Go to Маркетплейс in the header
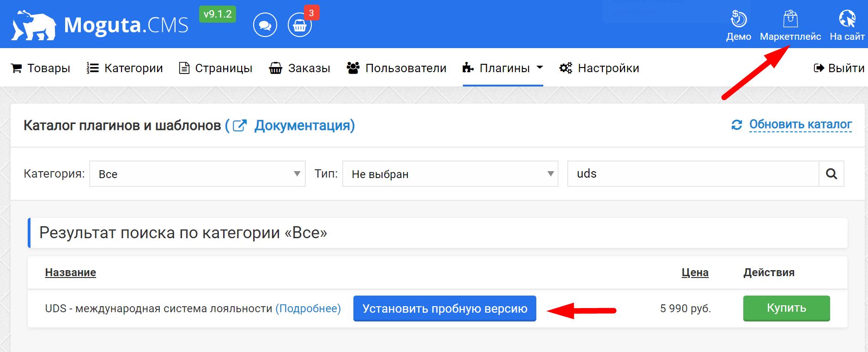Image resolution: width=868 pixels, height=352 pixels. [790, 26]
